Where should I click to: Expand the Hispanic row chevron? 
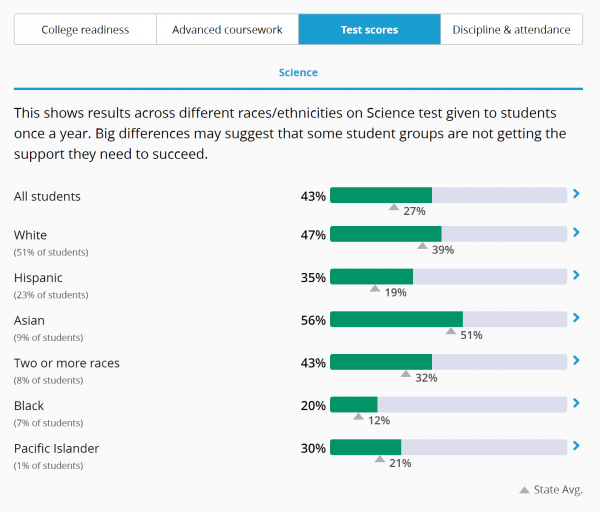click(576, 276)
